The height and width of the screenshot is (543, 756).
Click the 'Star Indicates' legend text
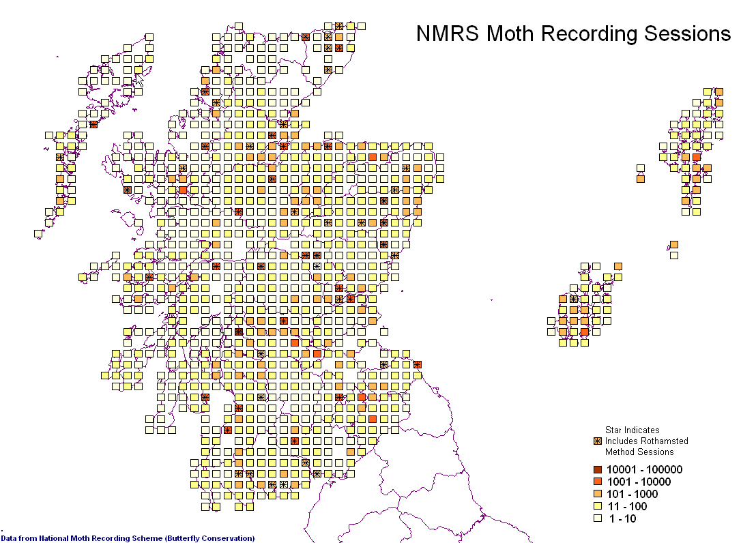coord(632,430)
